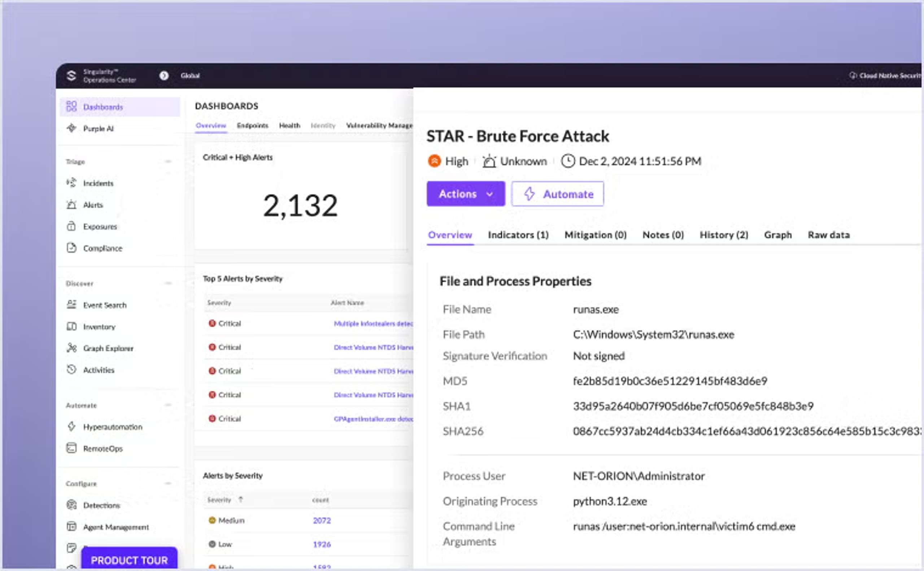Screen dimensions: 924x571
Task: Click the Medium severity count 2072
Action: coord(322,520)
